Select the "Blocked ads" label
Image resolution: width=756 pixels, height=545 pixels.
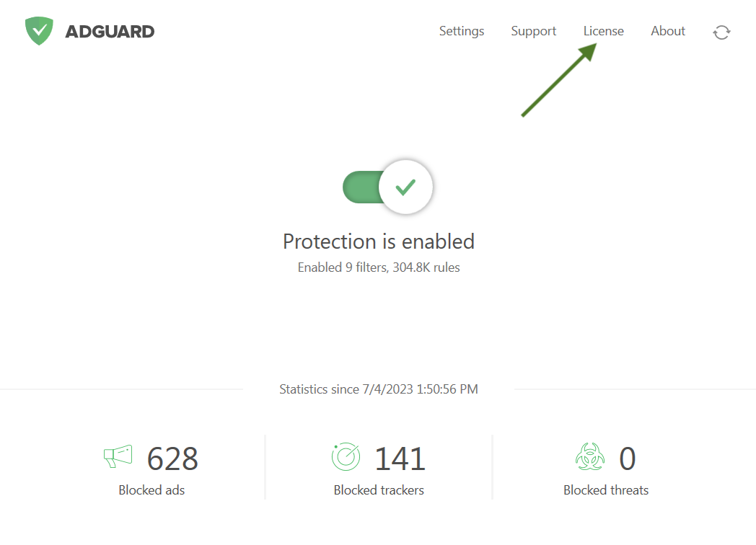[x=151, y=490]
